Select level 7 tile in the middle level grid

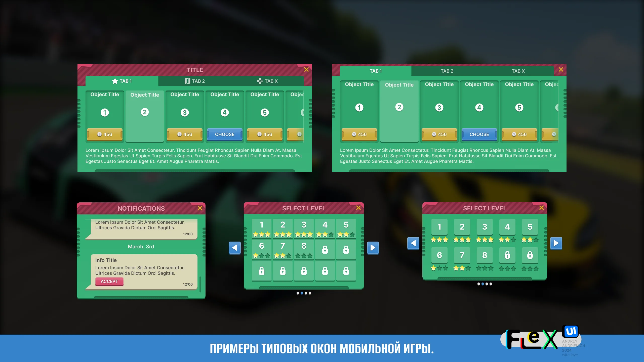point(283,250)
